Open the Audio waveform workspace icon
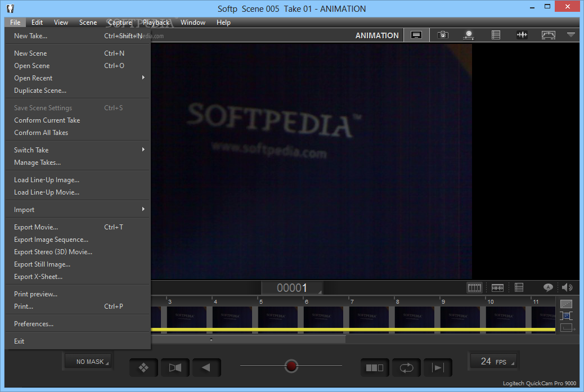Screen dimensions: 584x392 pos(522,35)
